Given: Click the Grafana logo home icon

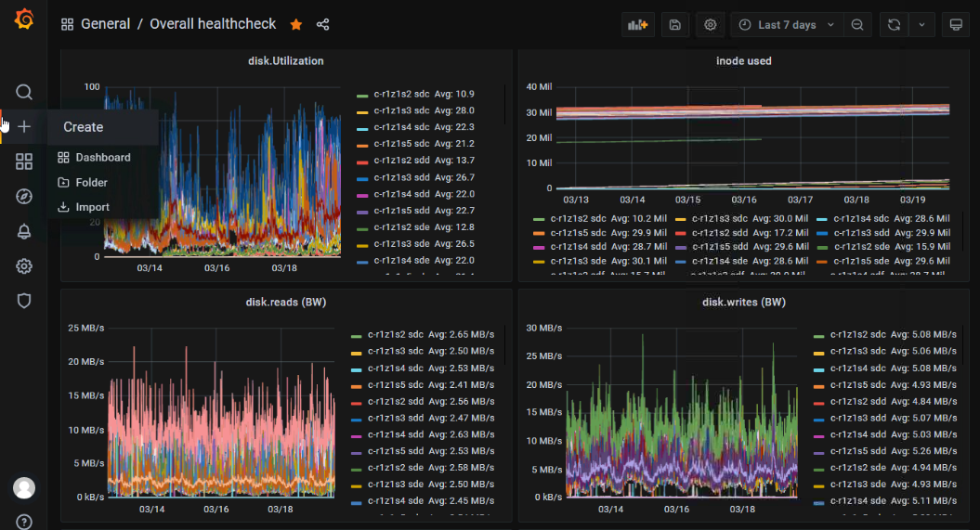Looking at the screenshot, I should [x=24, y=20].
